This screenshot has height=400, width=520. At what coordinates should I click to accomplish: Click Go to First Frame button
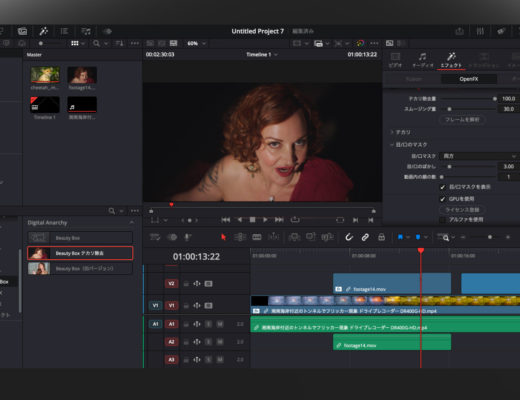coord(226,220)
